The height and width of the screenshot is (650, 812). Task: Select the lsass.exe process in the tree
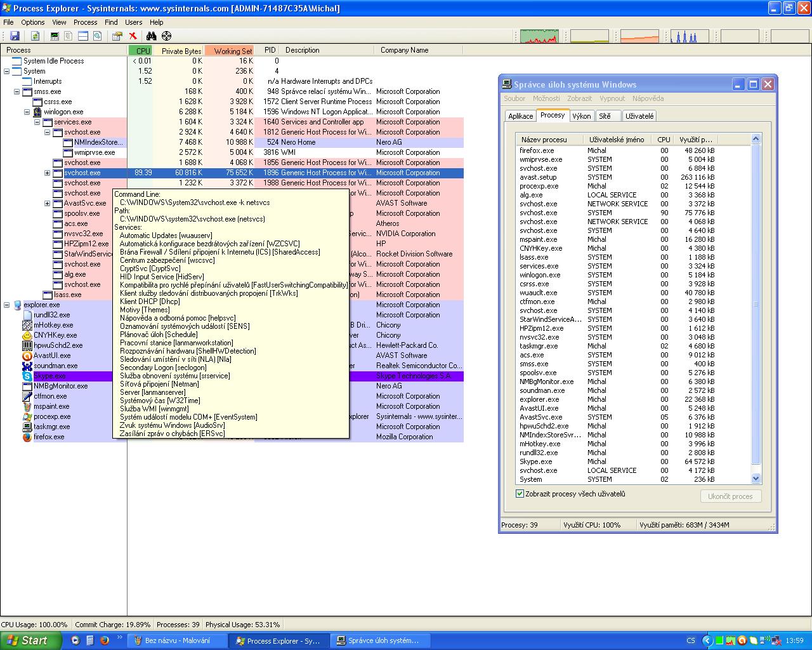click(x=67, y=295)
